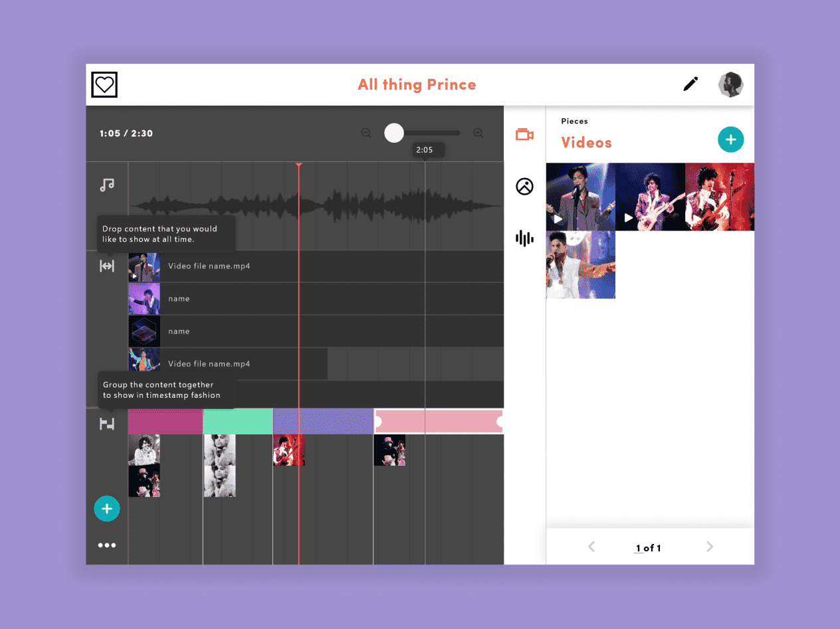This screenshot has width=840, height=629.
Task: Select the video camera pieces tab
Action: pos(525,135)
